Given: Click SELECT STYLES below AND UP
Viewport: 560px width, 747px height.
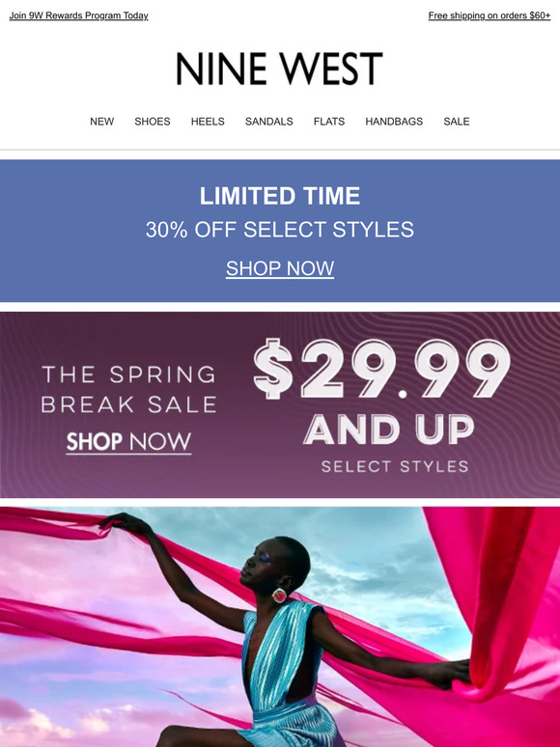Looking at the screenshot, I should tap(395, 466).
